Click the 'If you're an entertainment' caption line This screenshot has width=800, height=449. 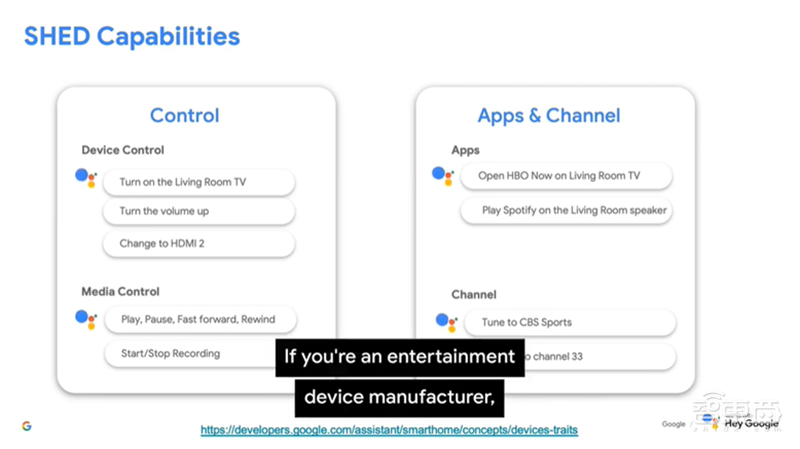[x=400, y=357]
